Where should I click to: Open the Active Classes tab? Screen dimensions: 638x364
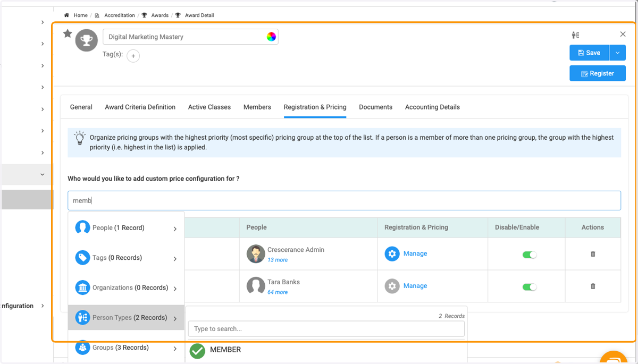(209, 107)
